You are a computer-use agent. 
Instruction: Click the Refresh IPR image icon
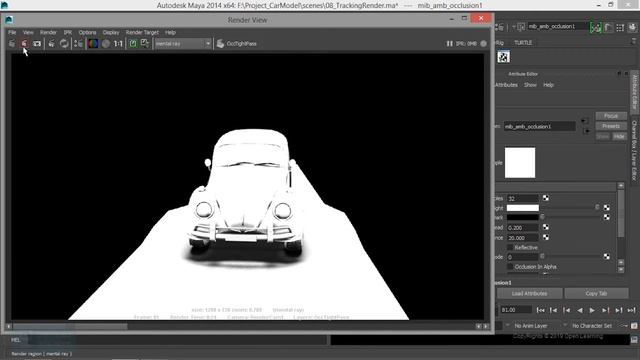(x=64, y=43)
